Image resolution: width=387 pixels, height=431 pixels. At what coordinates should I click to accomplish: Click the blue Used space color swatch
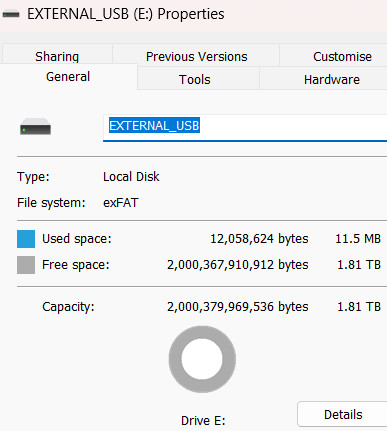26,239
